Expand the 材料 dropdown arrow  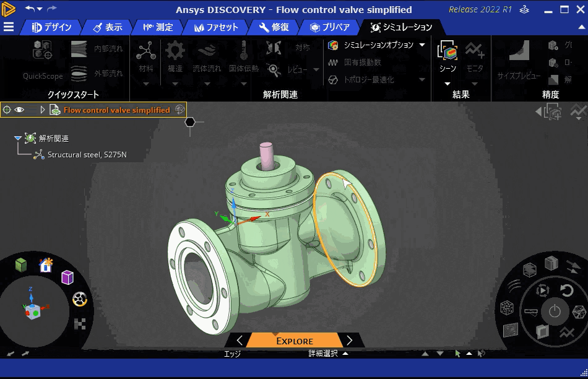click(146, 84)
